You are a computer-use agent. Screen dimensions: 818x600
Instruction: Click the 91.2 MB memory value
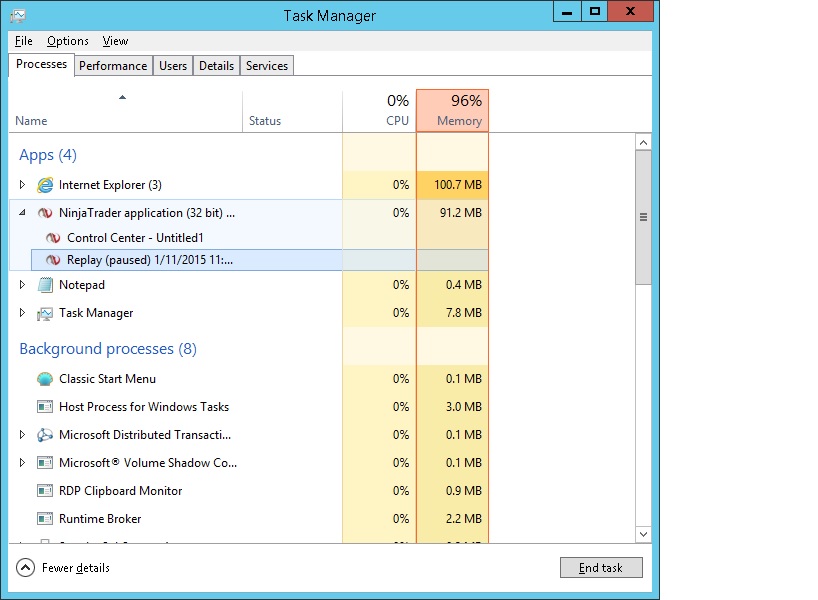pyautogui.click(x=461, y=213)
